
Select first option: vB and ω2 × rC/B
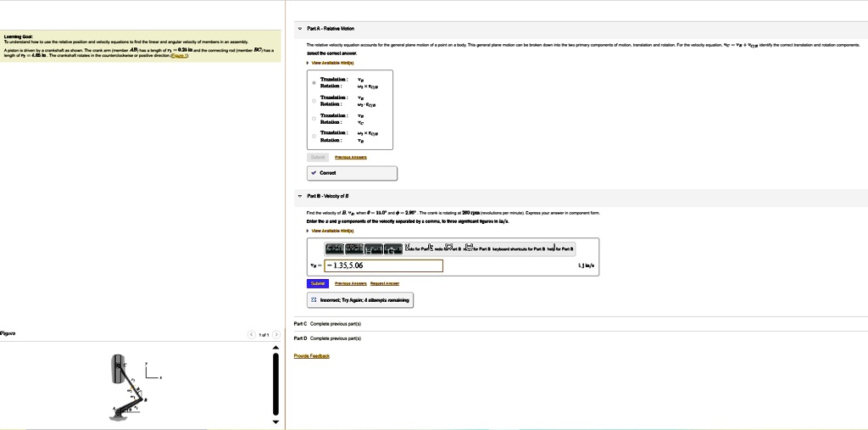point(314,83)
